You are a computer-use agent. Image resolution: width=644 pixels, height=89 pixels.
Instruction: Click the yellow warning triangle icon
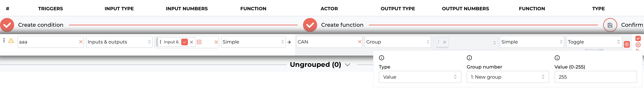click(x=11, y=41)
